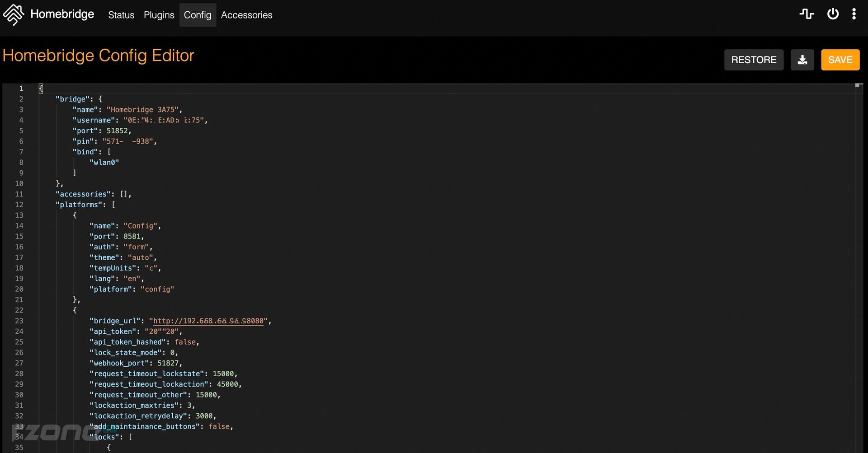Open the Homebridge home link
This screenshot has height=453, width=868.
(62, 14)
